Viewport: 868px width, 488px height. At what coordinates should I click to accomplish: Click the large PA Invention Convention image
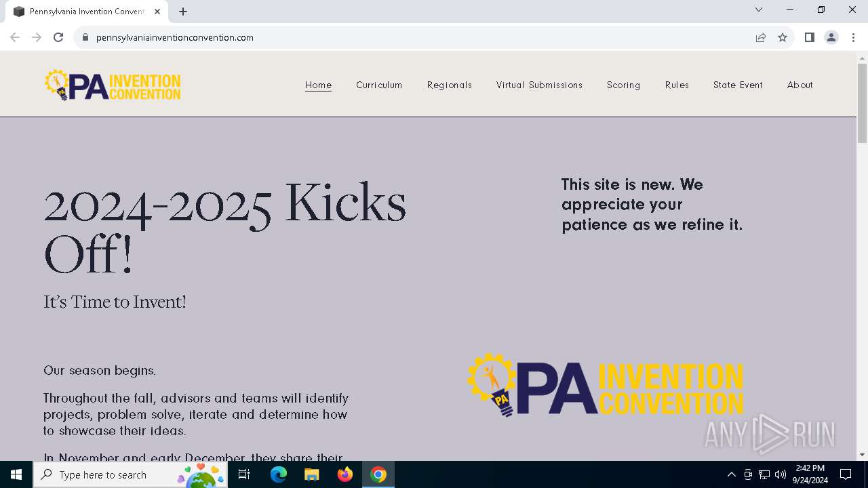point(606,385)
